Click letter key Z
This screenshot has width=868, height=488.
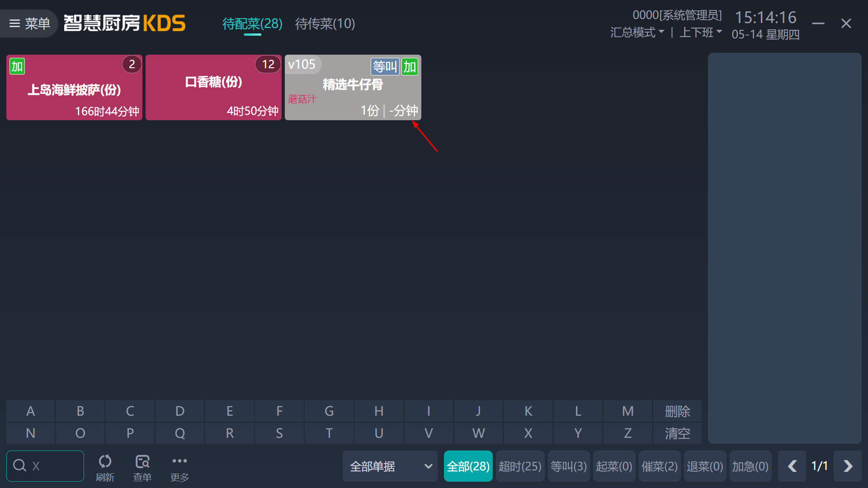627,433
